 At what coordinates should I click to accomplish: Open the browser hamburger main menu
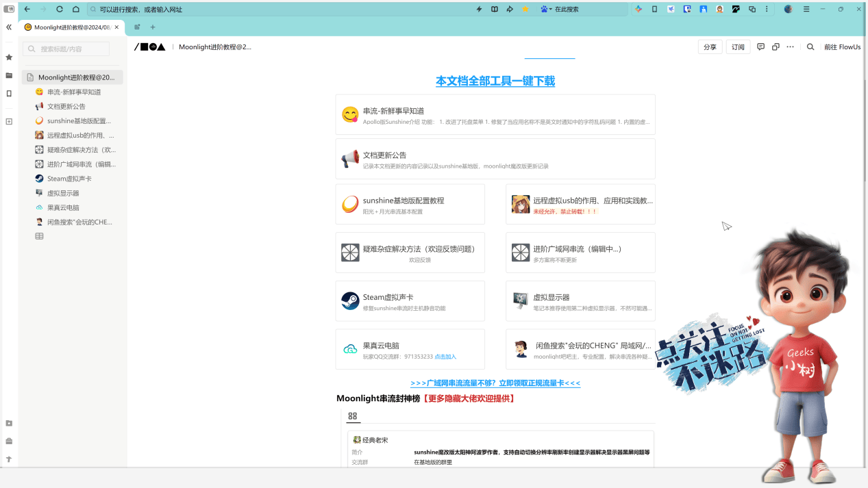(806, 10)
